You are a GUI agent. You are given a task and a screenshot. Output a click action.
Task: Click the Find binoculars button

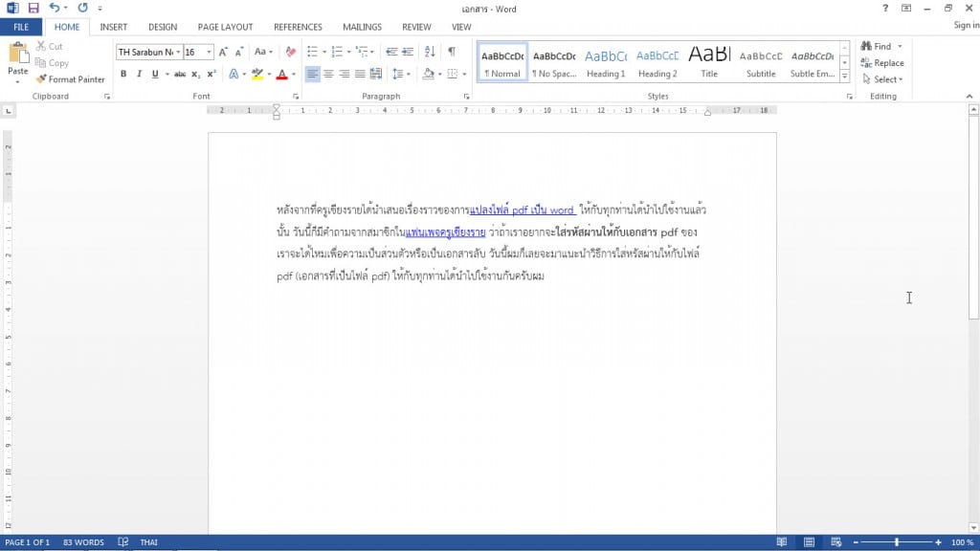[x=876, y=46]
